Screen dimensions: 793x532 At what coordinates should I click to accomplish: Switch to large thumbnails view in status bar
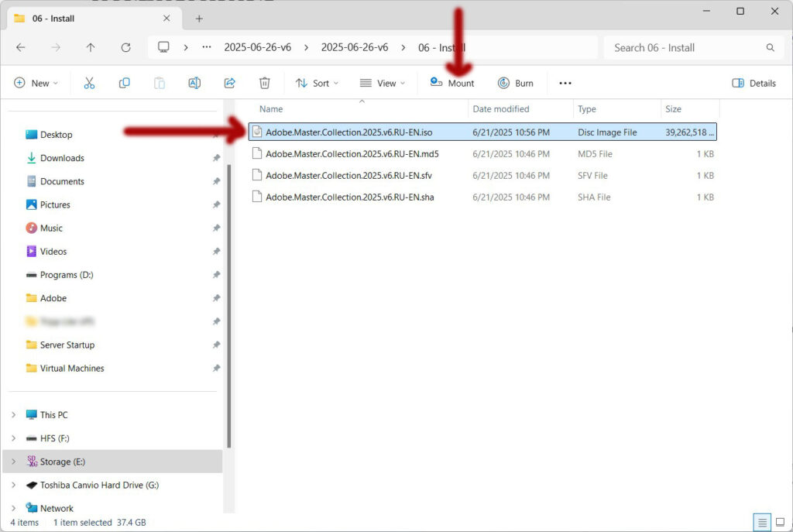(x=778, y=522)
